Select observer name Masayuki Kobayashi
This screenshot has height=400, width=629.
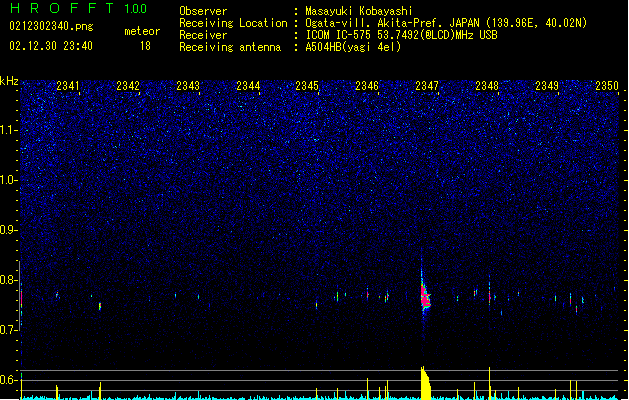click(359, 11)
